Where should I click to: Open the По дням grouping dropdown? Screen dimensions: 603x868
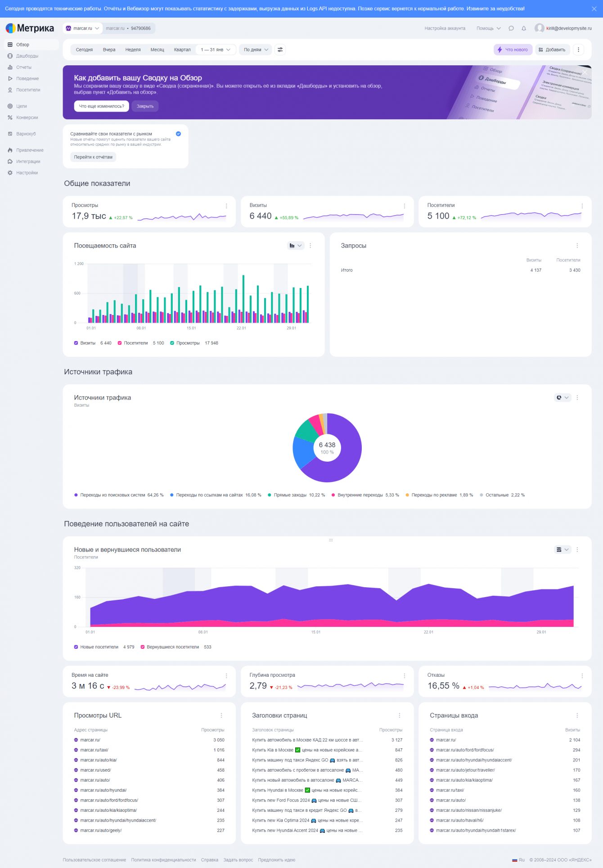click(256, 50)
